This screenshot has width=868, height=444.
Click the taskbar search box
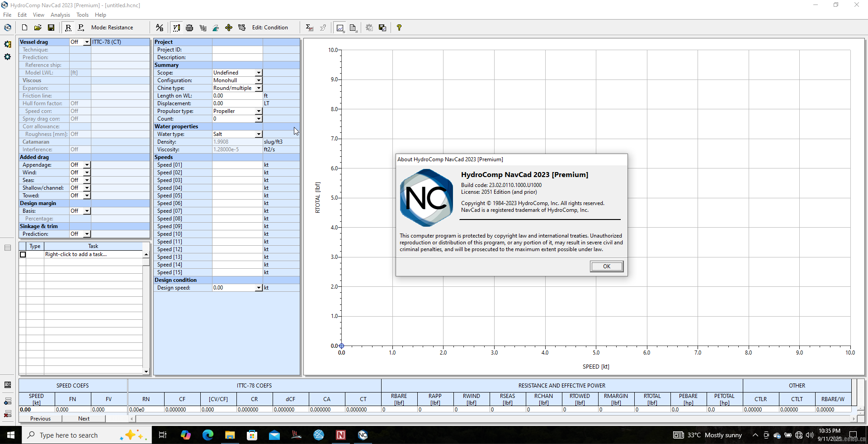[87, 435]
